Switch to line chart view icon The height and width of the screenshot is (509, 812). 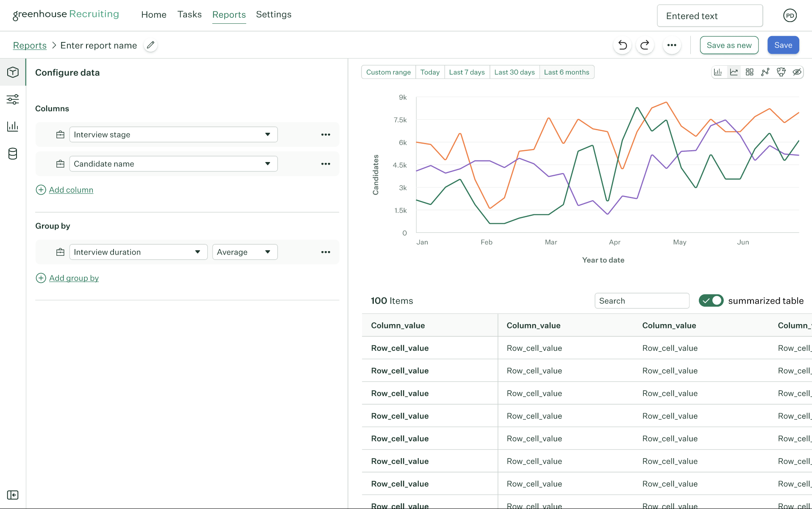tap(734, 72)
